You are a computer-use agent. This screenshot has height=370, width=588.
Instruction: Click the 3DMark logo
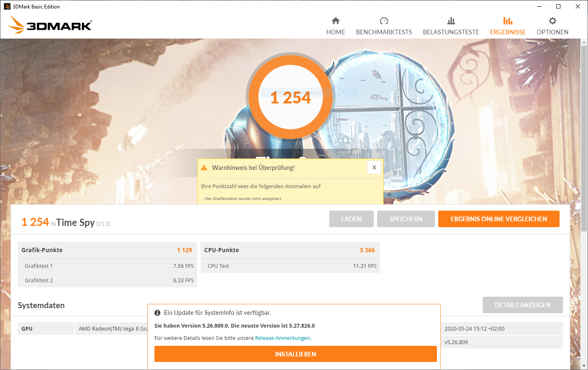coord(50,25)
